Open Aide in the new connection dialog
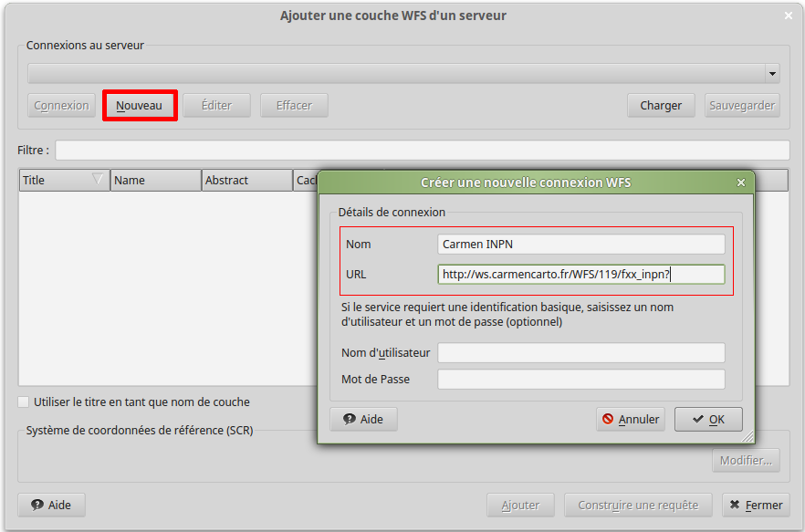 (363, 419)
